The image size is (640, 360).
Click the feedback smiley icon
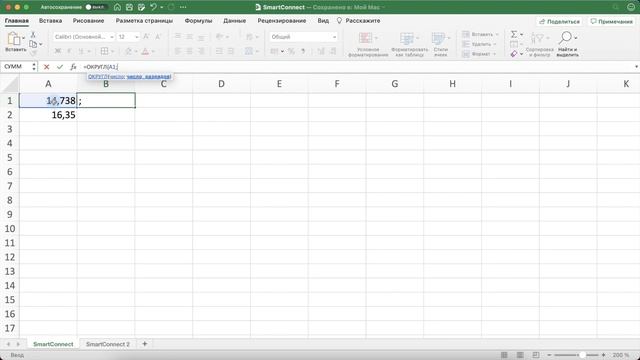631,7
